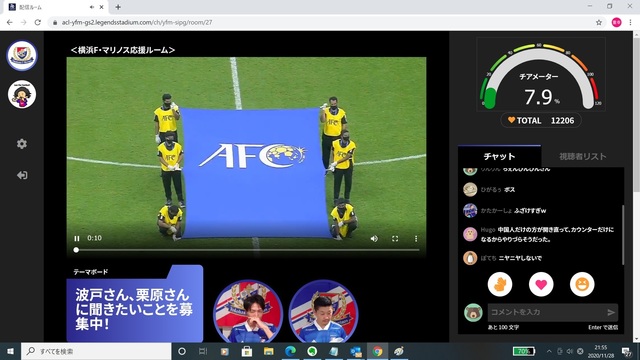Expand the system tray hidden icons chevron
The height and width of the screenshot is (360, 640).
pyautogui.click(x=549, y=351)
